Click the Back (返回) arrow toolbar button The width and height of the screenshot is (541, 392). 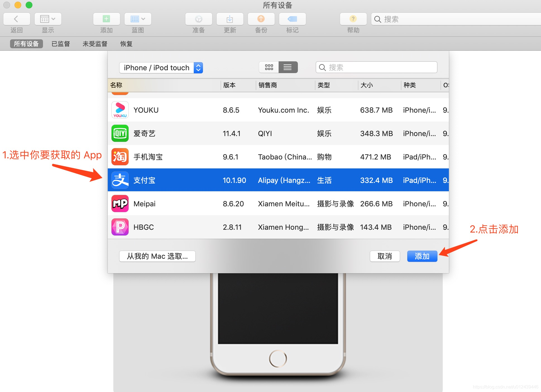pos(16,19)
